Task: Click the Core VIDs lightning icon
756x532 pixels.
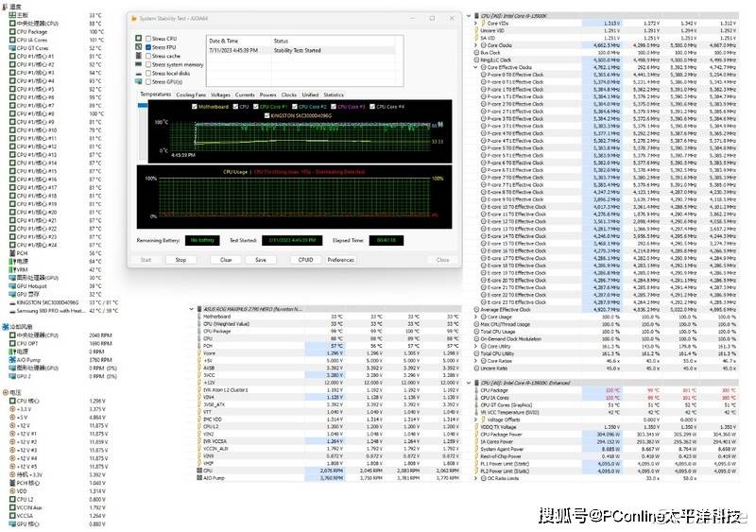Action: coord(484,24)
